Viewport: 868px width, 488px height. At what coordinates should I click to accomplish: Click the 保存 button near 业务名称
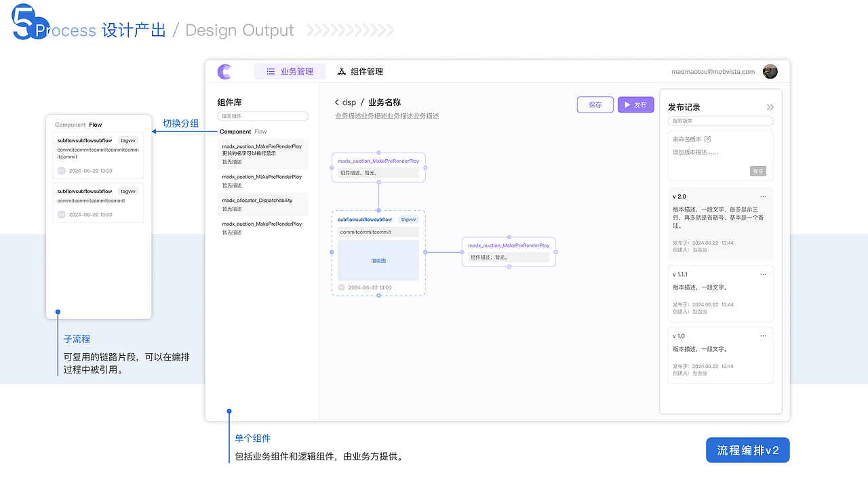click(595, 104)
